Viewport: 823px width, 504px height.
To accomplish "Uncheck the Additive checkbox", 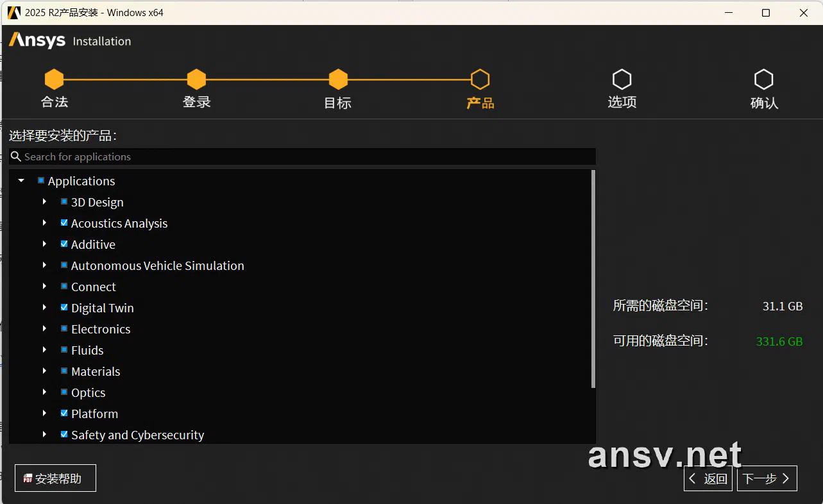I will 64,244.
